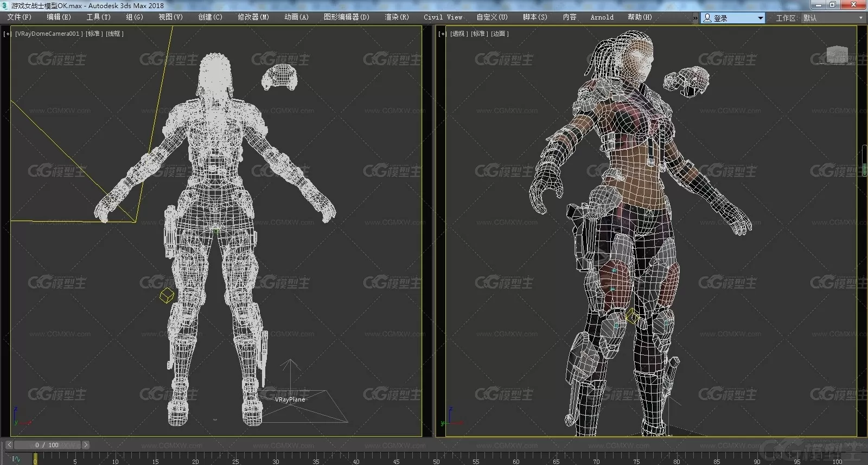Step time slider to previous frame
Image resolution: width=868 pixels, height=465 pixels.
9,445
